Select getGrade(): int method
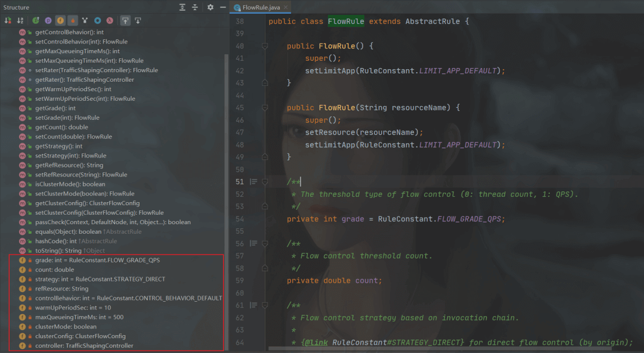The height and width of the screenshot is (353, 644). 55,108
